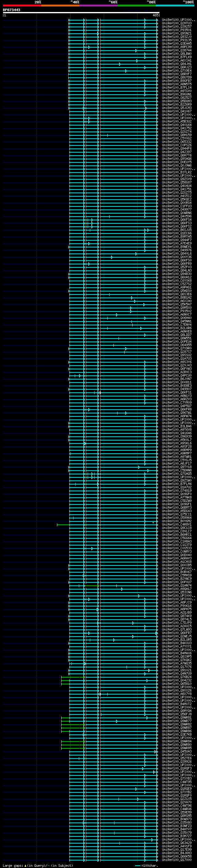Select the UniRef100_C4R8V1 label
197x868 pixels.
click(177, 525)
